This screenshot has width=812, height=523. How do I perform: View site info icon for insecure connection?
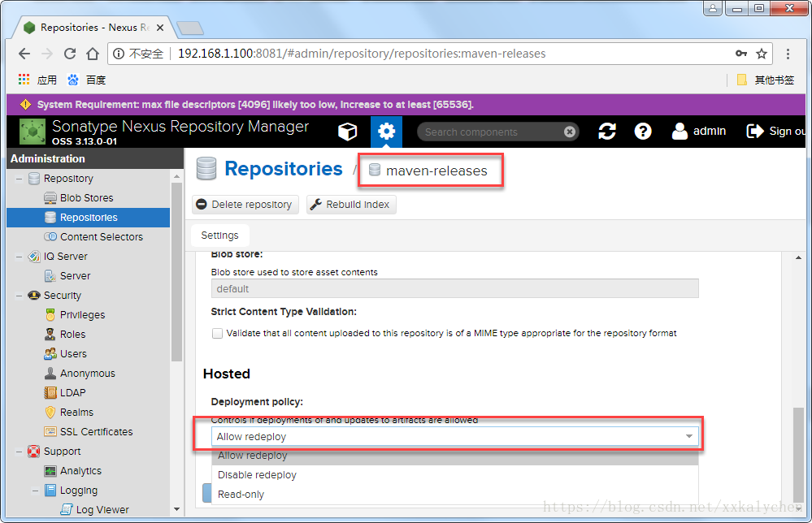pos(119,54)
